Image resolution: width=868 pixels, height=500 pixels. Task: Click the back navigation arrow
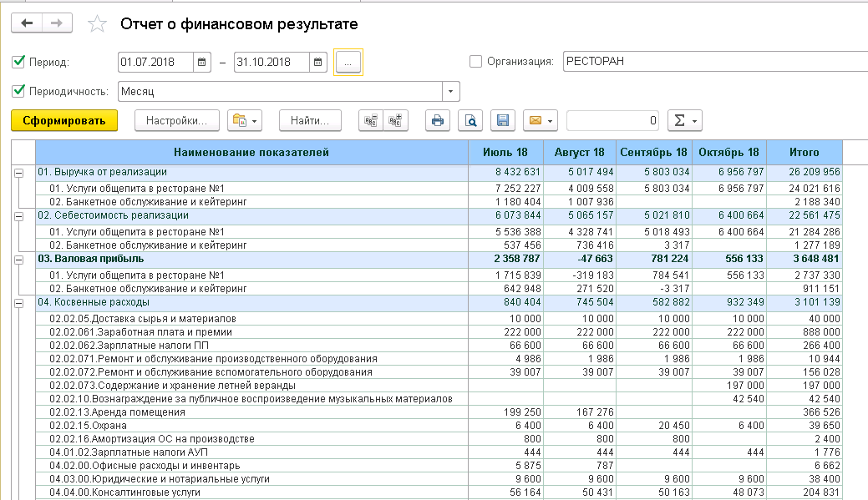tap(27, 23)
